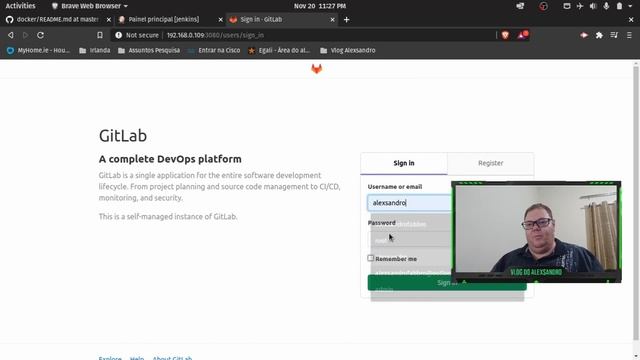This screenshot has width=640, height=360.
Task: Reload the page with the refresh icon
Action: coord(40,36)
